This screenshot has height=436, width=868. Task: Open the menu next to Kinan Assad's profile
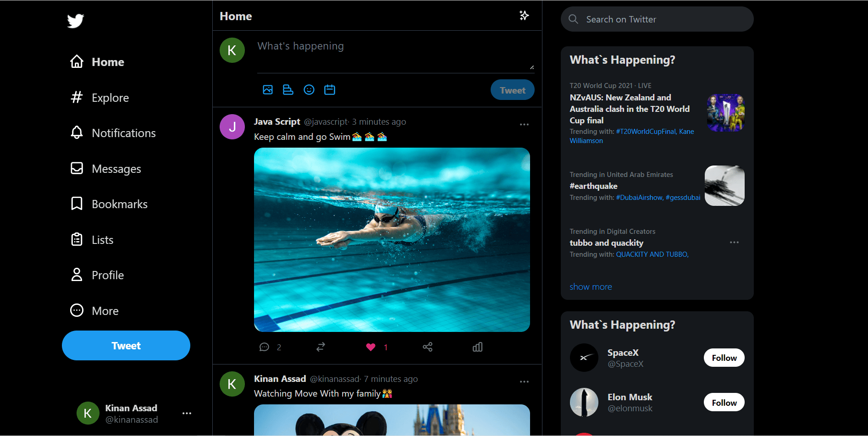pyautogui.click(x=187, y=413)
